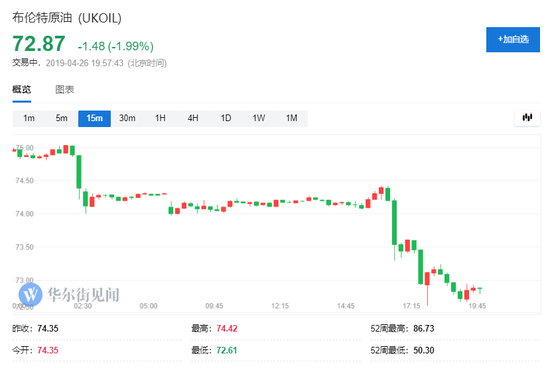Click the 14:45 time axis label
Viewport: 550px width, 368px height.
click(346, 306)
